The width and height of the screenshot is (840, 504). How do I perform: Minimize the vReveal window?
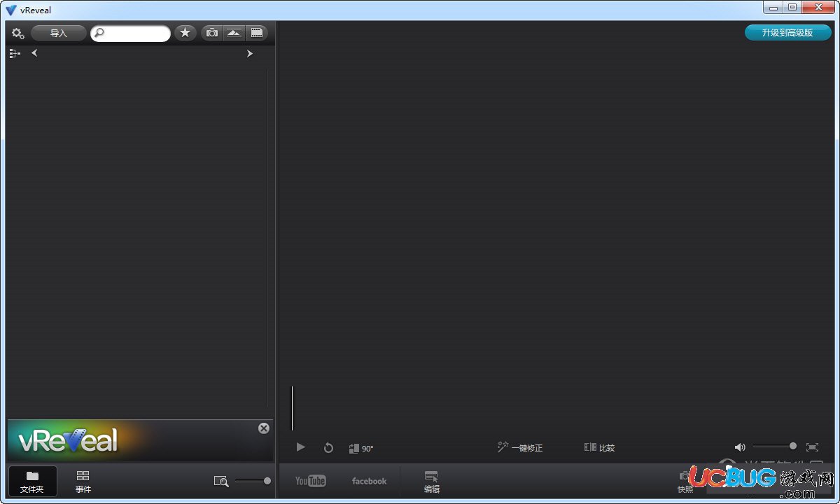click(x=773, y=7)
